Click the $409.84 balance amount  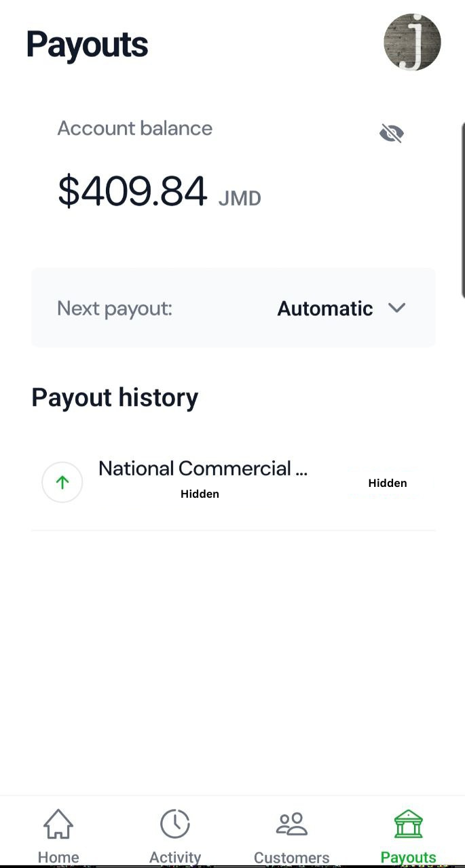point(132,191)
